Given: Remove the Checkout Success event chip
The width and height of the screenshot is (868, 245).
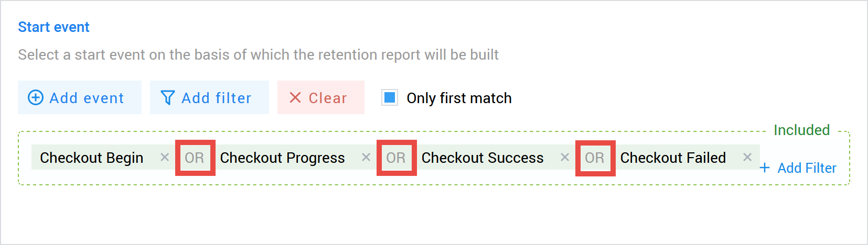Looking at the screenshot, I should click(565, 157).
